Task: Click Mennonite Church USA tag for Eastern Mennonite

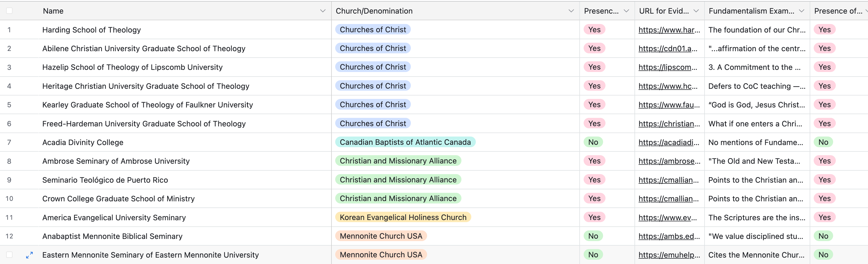Action: pyautogui.click(x=381, y=255)
